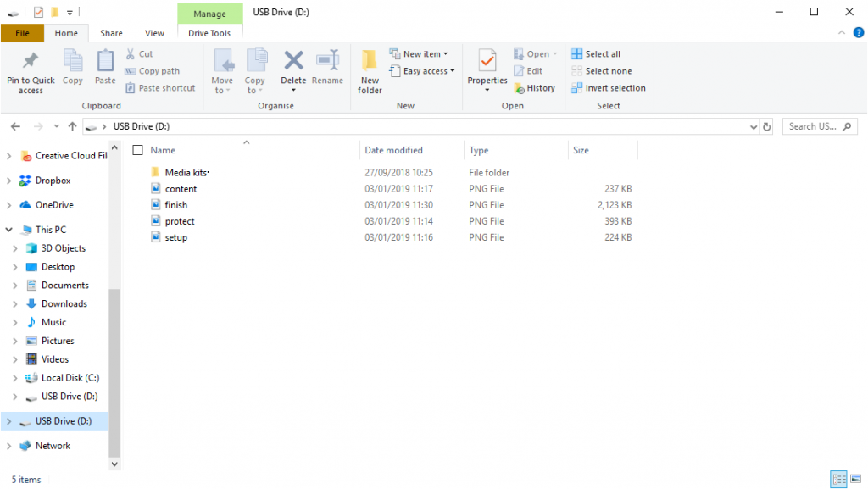Viewport: 868px width, 489px height.
Task: Click the Manage contextual tab
Action: [210, 14]
